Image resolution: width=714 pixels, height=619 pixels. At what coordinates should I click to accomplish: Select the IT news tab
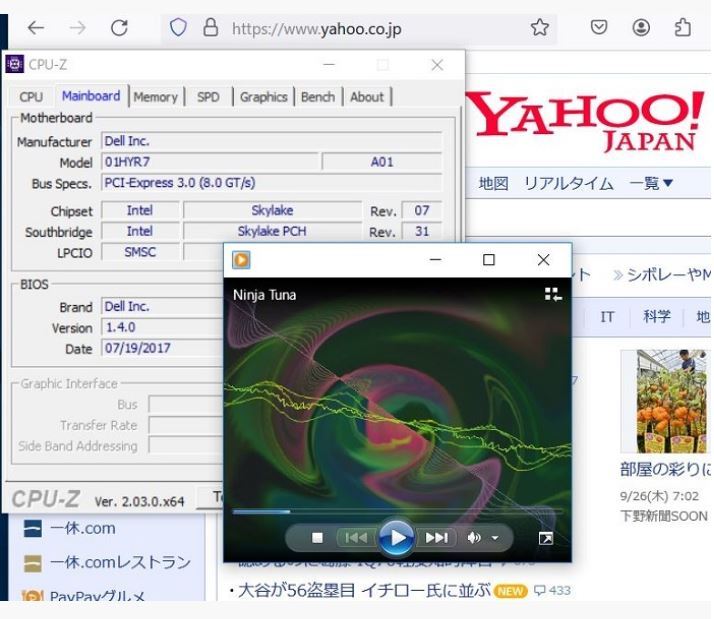607,316
